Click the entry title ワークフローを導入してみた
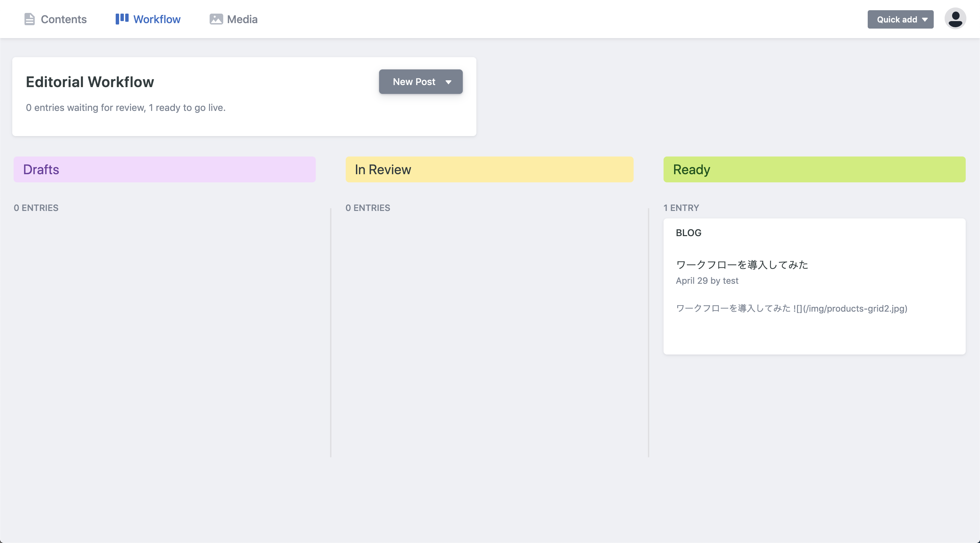The width and height of the screenshot is (980, 543). (x=742, y=265)
